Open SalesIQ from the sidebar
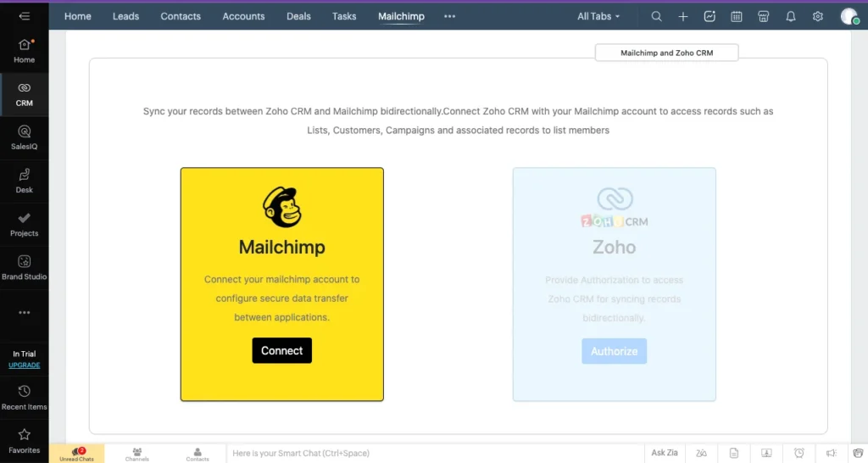The height and width of the screenshot is (463, 868). coord(24,138)
